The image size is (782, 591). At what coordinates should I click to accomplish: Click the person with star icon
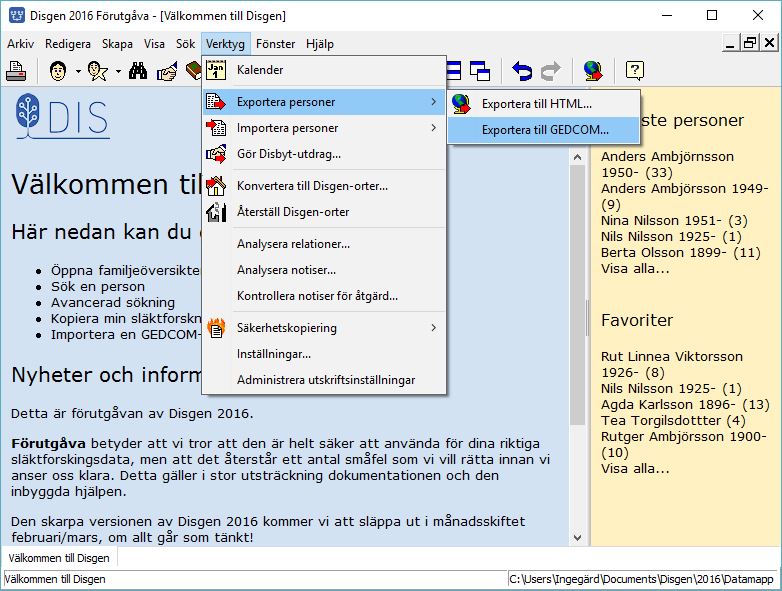coord(98,71)
